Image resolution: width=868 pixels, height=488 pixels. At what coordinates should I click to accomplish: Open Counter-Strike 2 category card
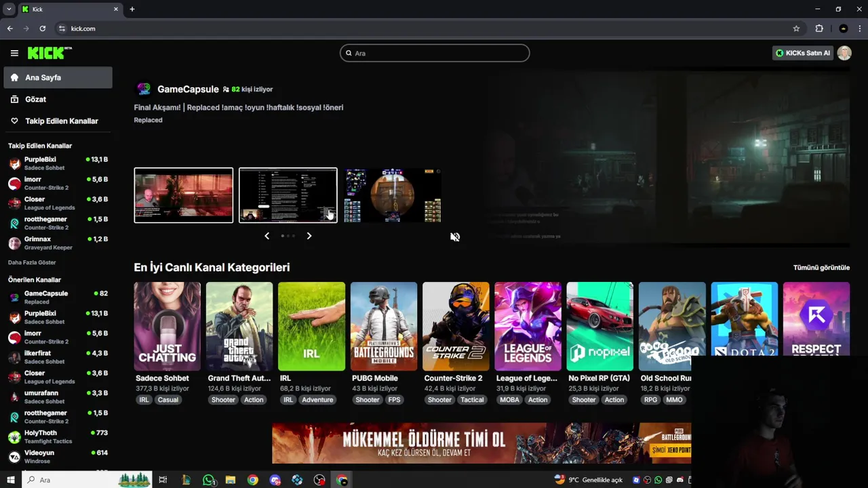[456, 327]
